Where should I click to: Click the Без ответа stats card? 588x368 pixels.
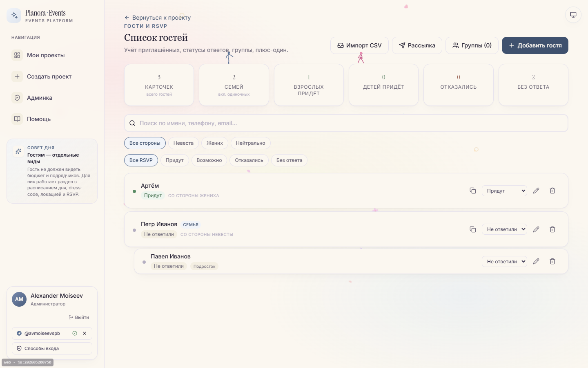tap(533, 85)
